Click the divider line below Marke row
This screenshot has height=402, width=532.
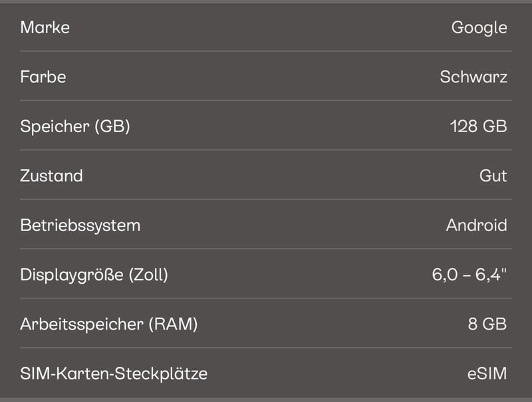[266, 51]
